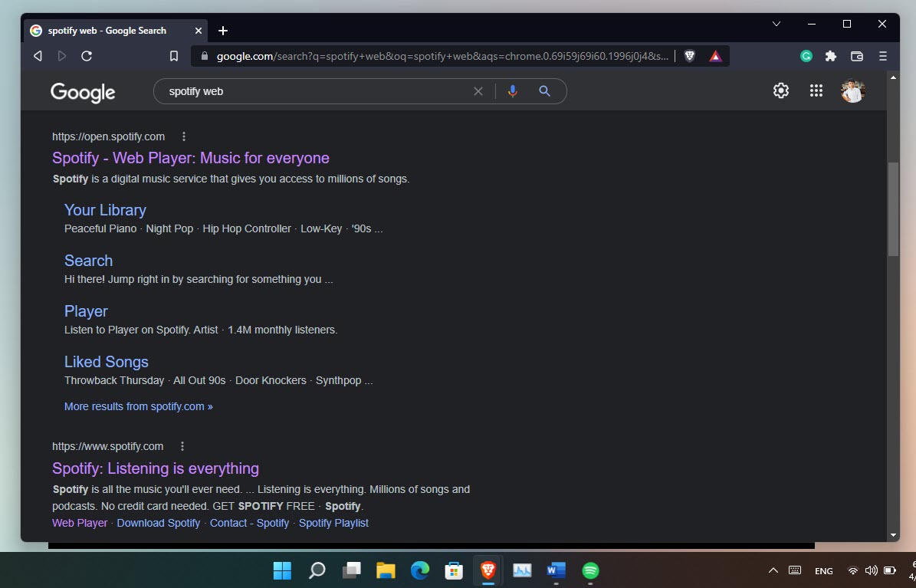Viewport: 916px width, 588px height.
Task: Select the spotify web Google Search tab
Action: click(x=117, y=31)
